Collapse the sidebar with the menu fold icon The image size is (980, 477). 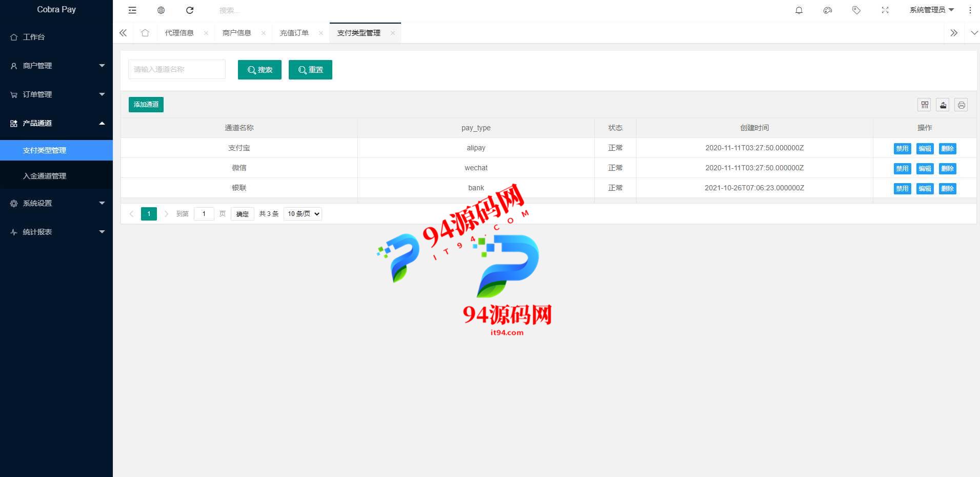pyautogui.click(x=132, y=10)
